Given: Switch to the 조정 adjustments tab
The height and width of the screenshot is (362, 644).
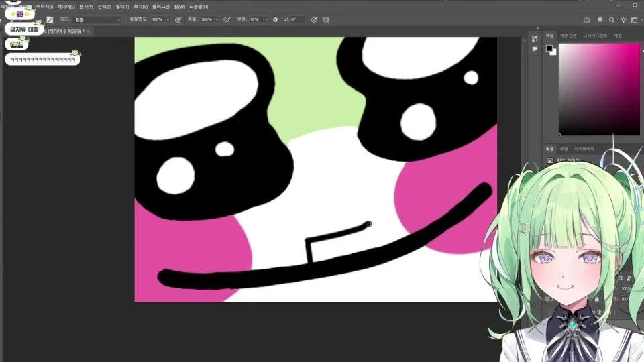Looking at the screenshot, I should (x=563, y=149).
